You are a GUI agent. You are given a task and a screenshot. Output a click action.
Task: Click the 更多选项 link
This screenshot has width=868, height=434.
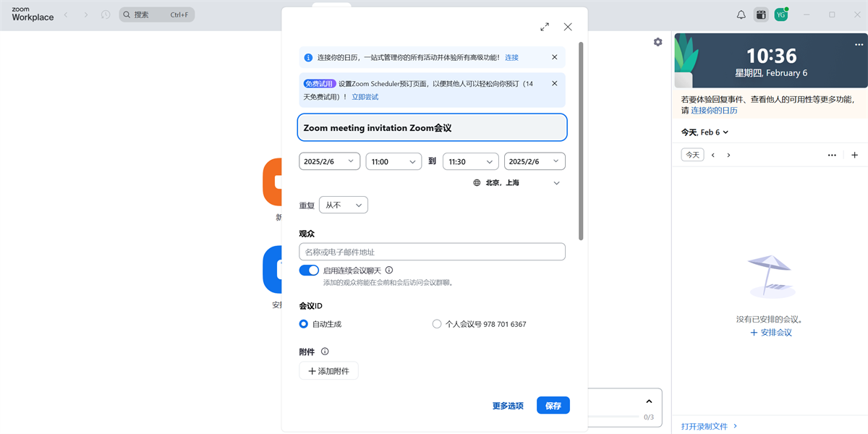click(x=508, y=406)
